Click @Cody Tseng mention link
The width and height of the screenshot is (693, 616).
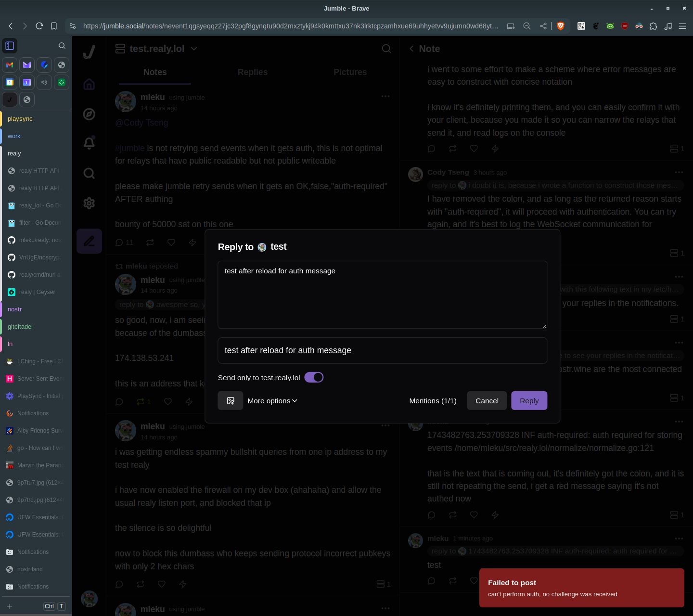tap(141, 123)
